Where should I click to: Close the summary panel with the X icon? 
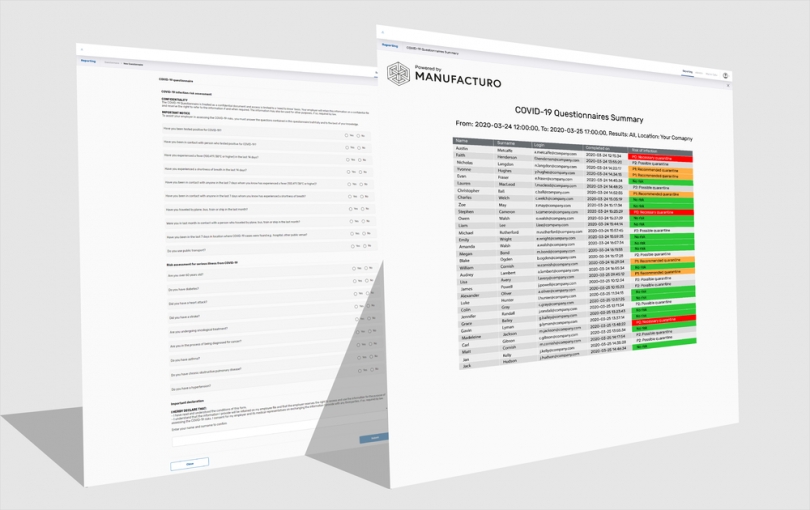pyautogui.click(x=728, y=86)
